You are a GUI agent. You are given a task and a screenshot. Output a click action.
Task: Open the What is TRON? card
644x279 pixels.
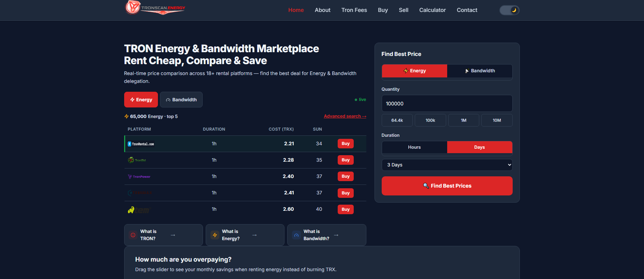(x=163, y=235)
